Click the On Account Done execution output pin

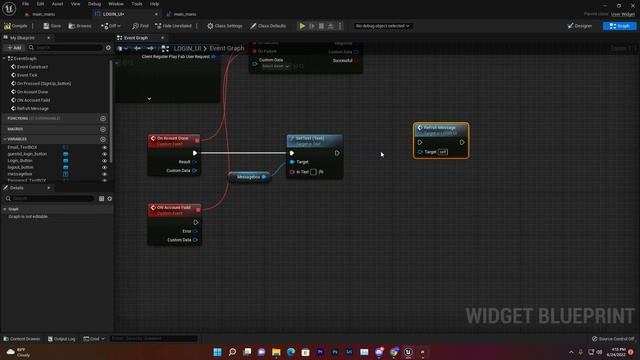pyautogui.click(x=195, y=153)
